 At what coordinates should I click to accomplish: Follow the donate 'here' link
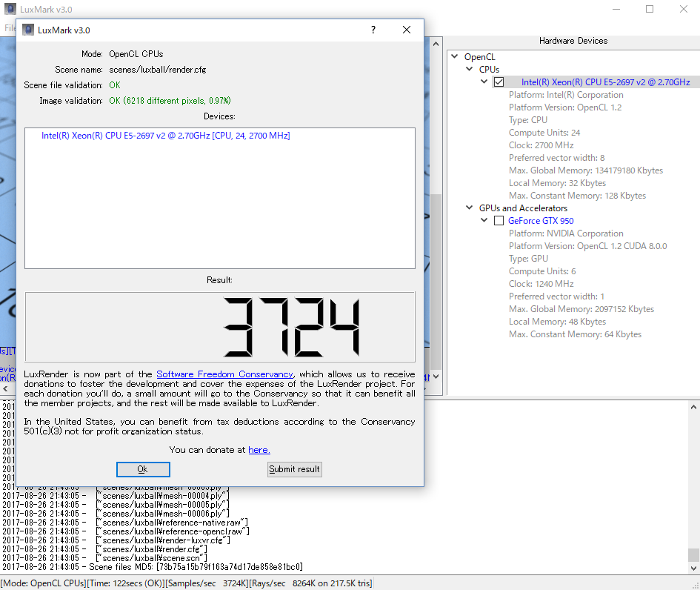259,450
